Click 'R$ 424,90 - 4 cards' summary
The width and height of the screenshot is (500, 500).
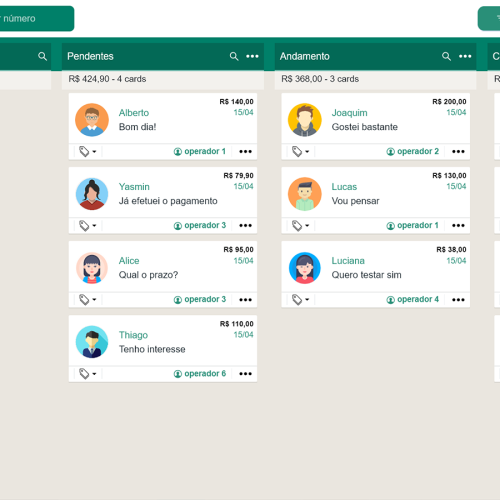(107, 79)
